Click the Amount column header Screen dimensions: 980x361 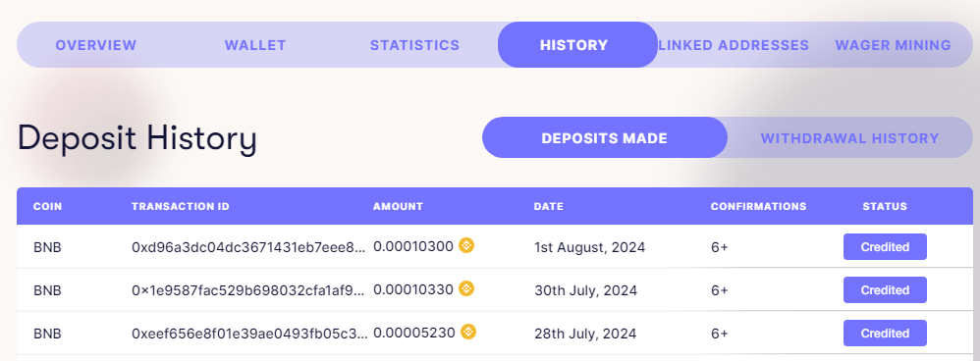point(398,206)
